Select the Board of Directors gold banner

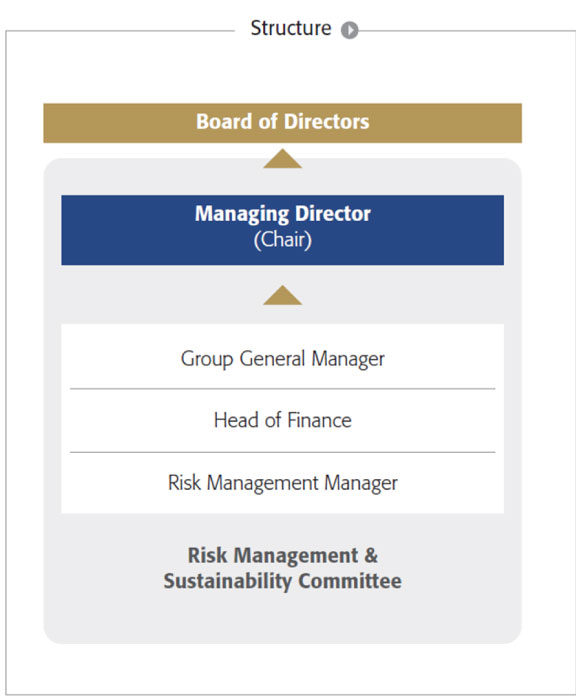coord(283,123)
